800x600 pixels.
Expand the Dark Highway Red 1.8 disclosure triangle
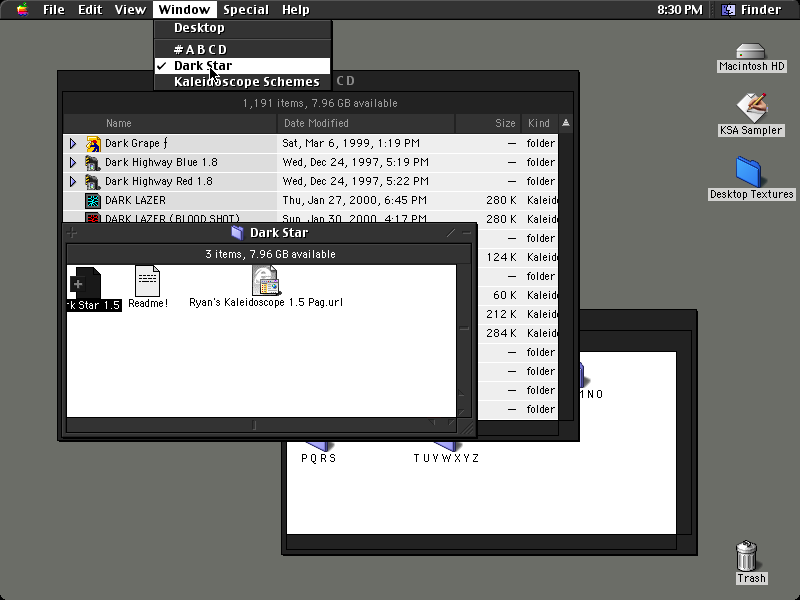[x=73, y=182]
